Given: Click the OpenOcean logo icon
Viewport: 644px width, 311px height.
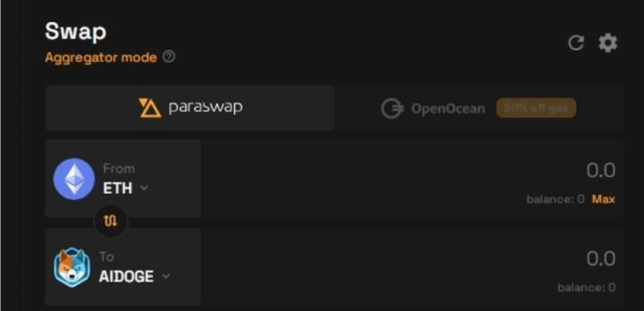Looking at the screenshot, I should tap(392, 109).
